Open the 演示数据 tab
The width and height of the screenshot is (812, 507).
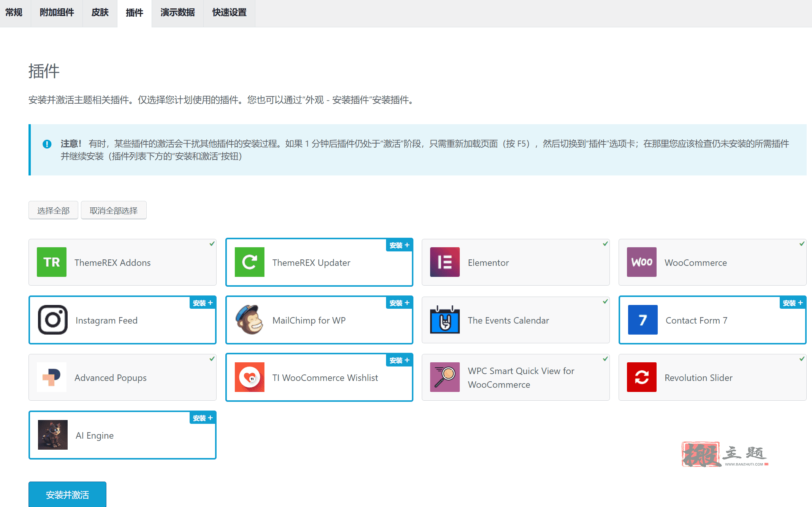177,13
